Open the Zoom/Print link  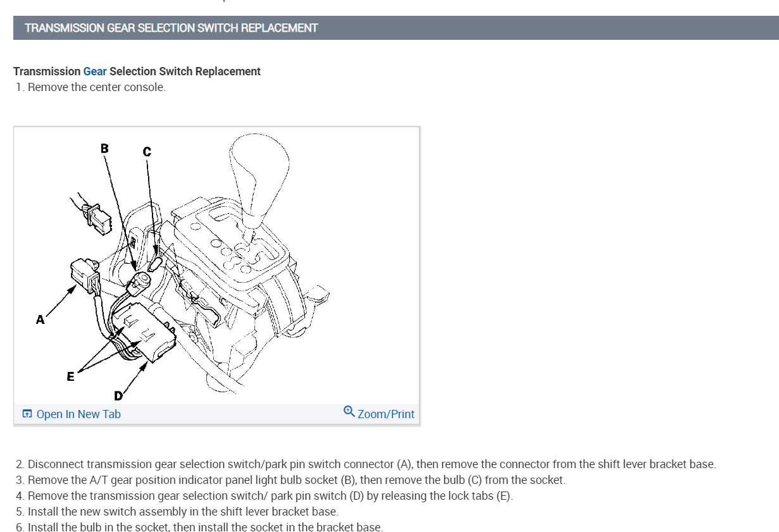385,414
